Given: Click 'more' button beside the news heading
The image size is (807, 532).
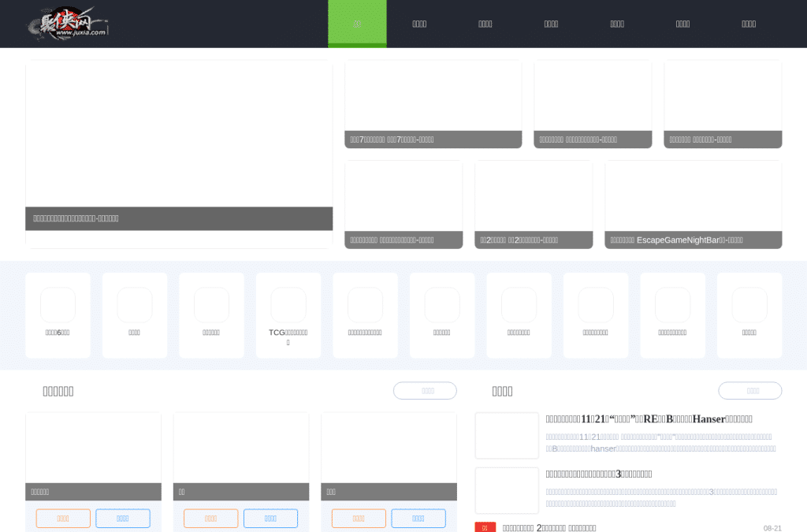Looking at the screenshot, I should click(750, 390).
